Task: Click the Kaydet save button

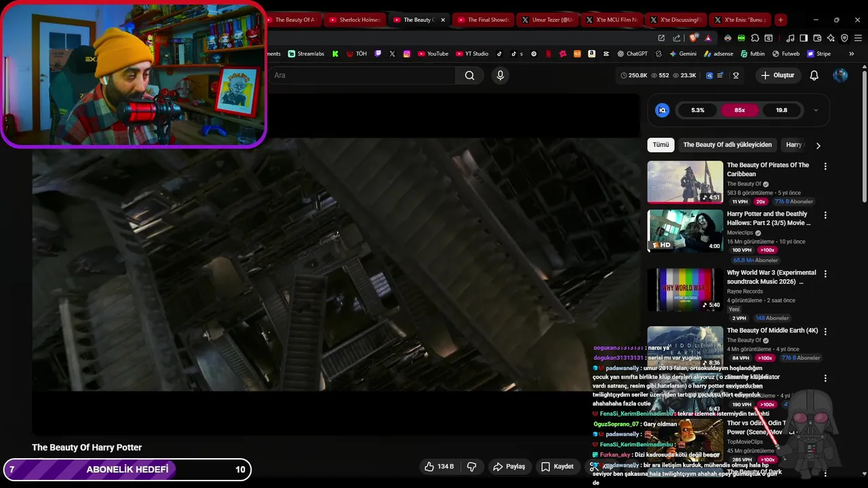Action: click(557, 466)
